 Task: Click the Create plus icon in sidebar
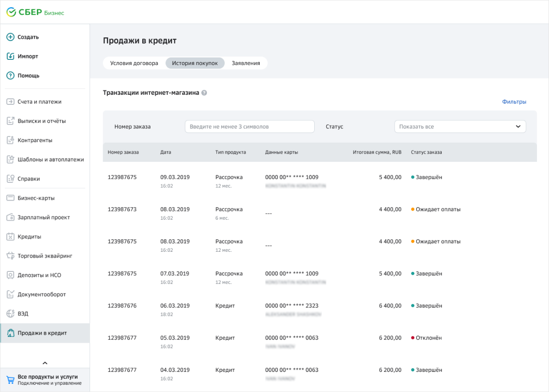click(10, 37)
